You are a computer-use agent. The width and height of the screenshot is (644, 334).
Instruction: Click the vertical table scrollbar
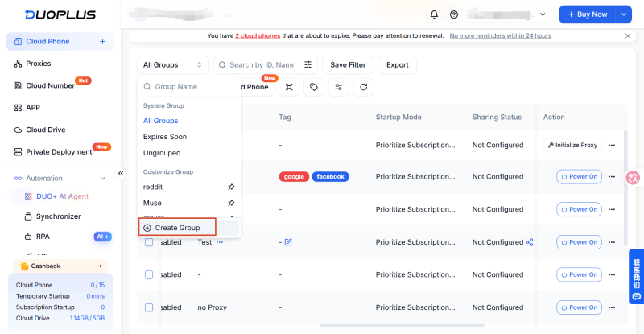click(625, 188)
